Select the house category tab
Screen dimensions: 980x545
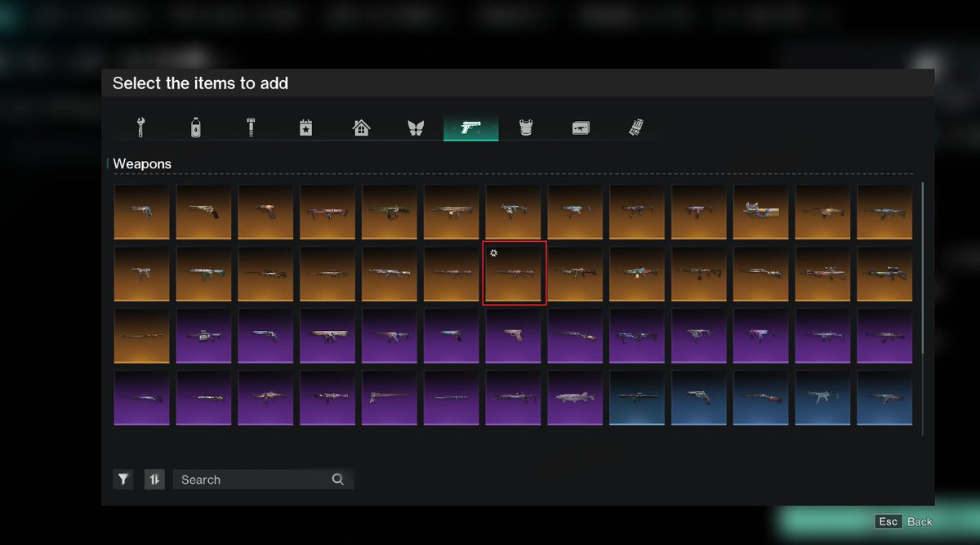(x=361, y=127)
